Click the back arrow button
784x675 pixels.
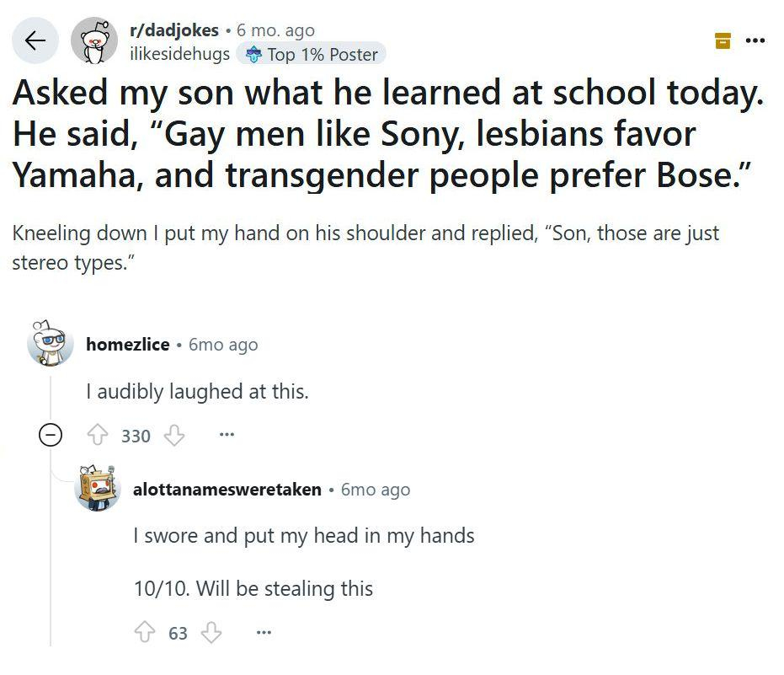35,40
